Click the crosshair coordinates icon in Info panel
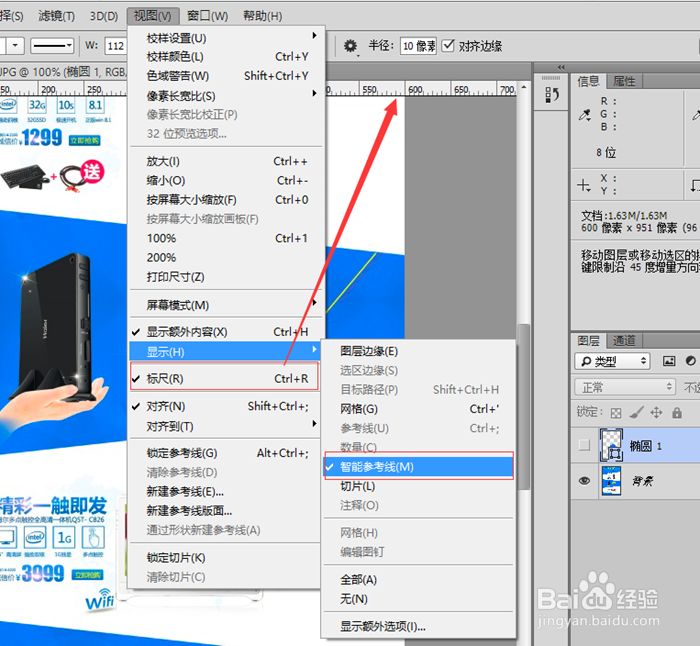 click(584, 185)
